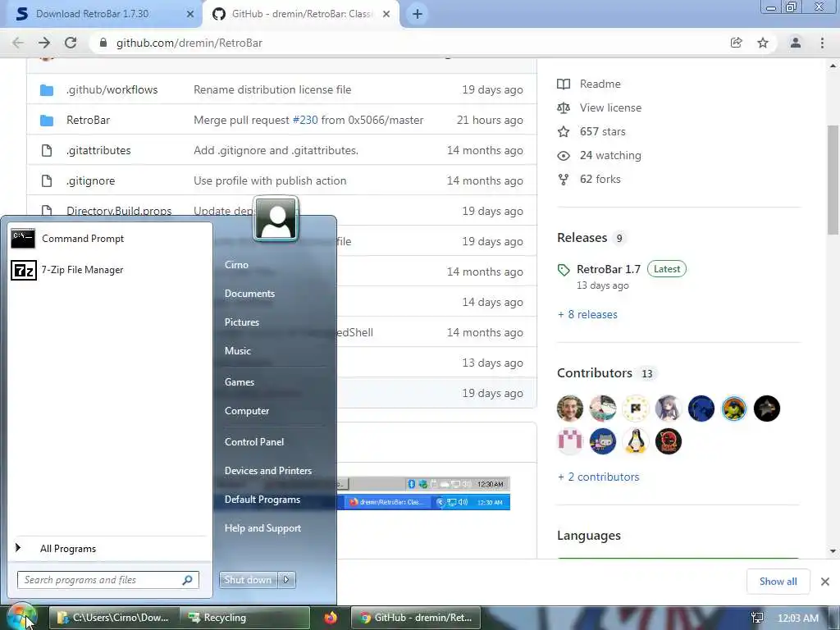This screenshot has width=840, height=630.
Task: Dismiss the downloads bar
Action: click(x=825, y=582)
